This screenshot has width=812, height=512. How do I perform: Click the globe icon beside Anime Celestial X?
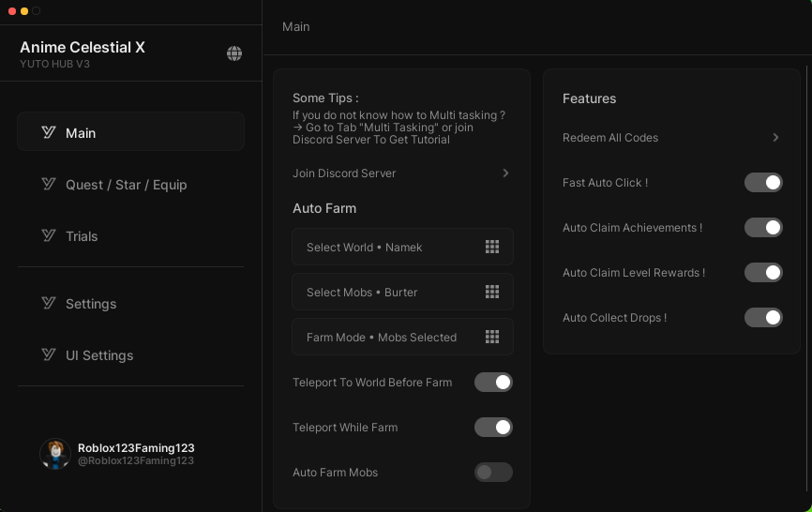point(234,53)
